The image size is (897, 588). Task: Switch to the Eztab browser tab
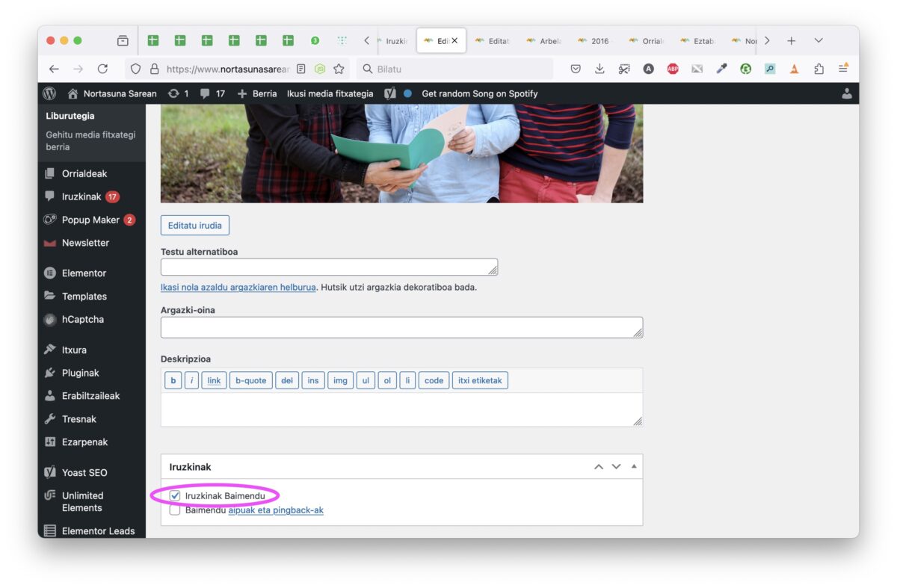[x=697, y=41]
